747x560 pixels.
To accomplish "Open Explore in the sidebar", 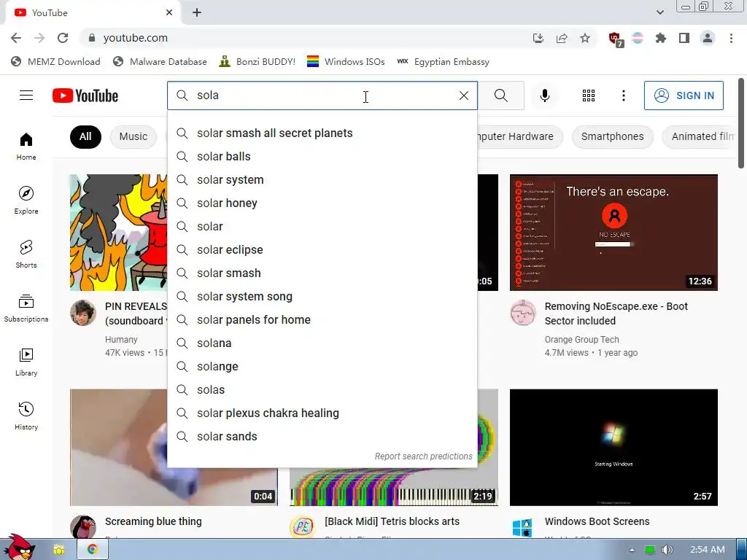I will tap(26, 201).
